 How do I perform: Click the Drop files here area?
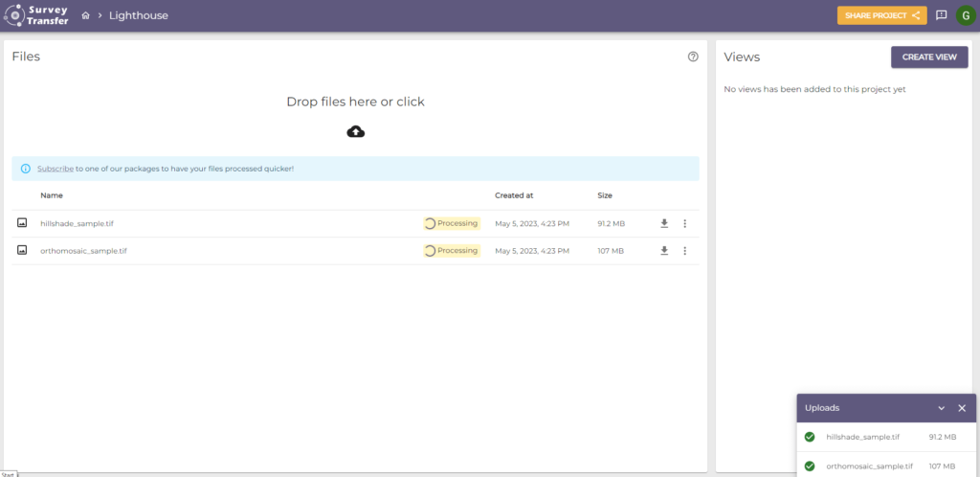point(355,102)
